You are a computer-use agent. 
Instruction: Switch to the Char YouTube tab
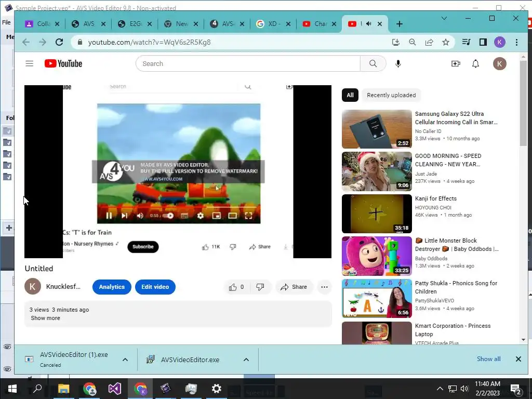320,24
